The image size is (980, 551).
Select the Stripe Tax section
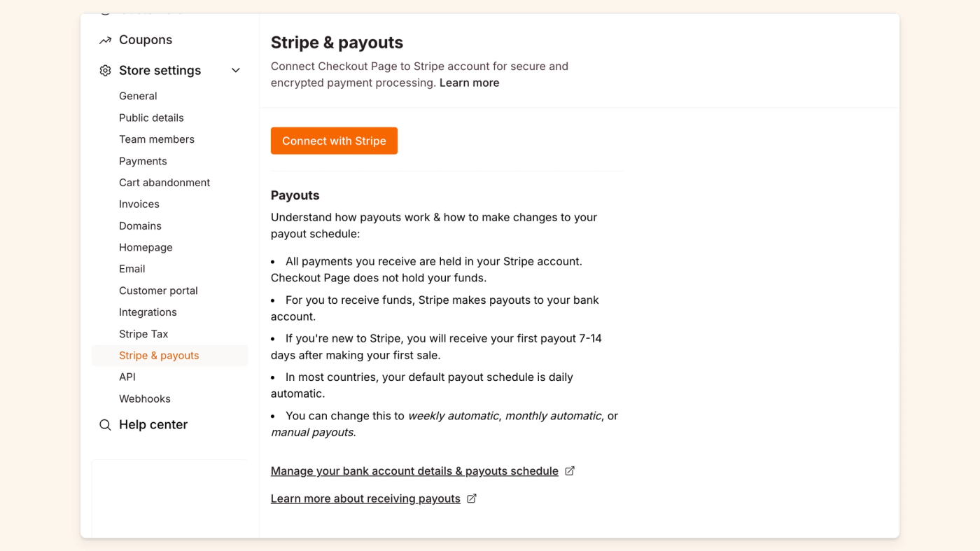click(x=143, y=334)
